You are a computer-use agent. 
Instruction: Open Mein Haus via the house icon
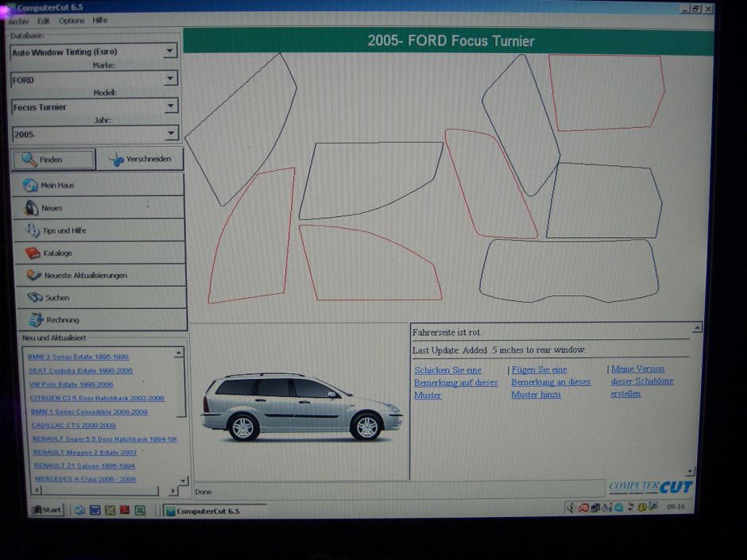(30, 185)
